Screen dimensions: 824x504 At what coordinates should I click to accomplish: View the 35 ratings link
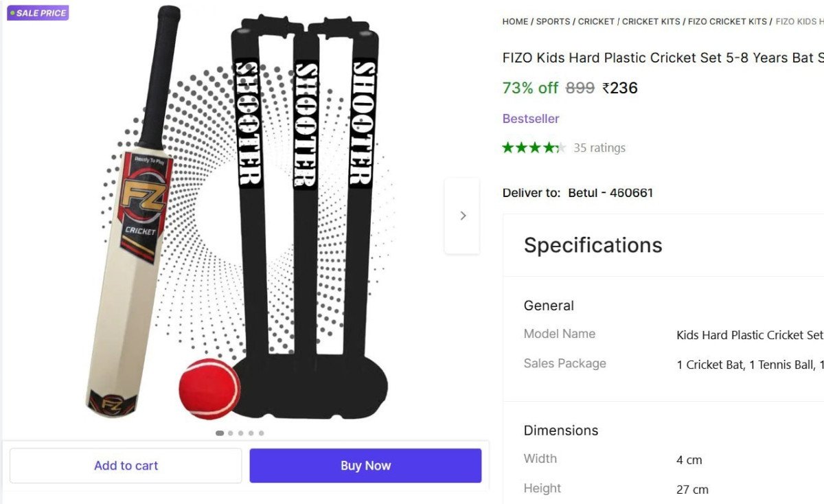click(x=599, y=148)
